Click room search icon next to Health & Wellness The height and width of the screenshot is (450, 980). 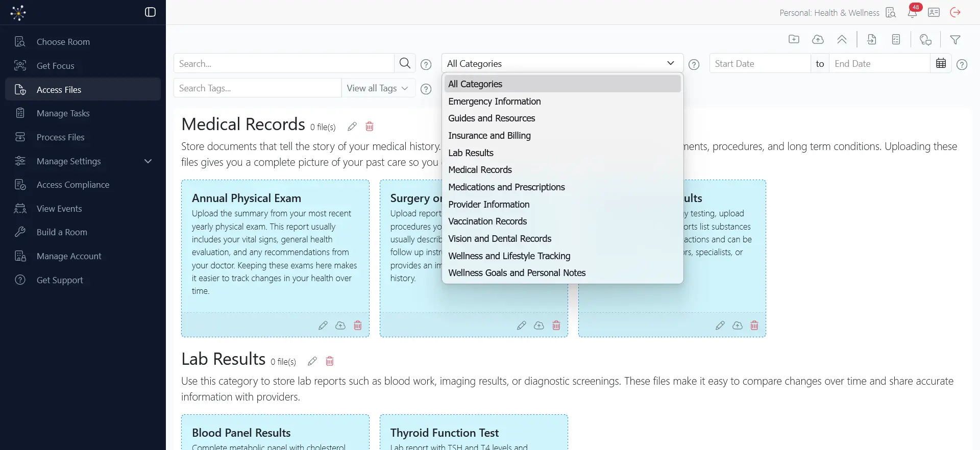pos(891,12)
